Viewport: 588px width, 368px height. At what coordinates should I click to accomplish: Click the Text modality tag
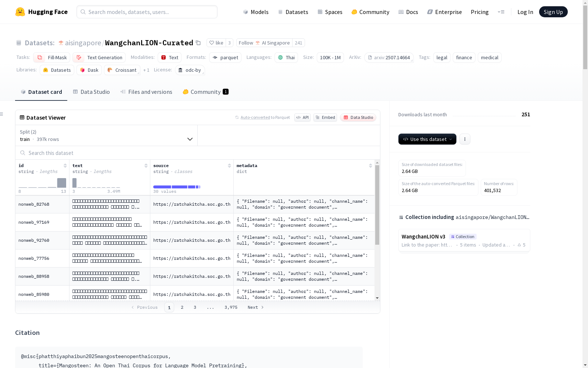[169, 57]
